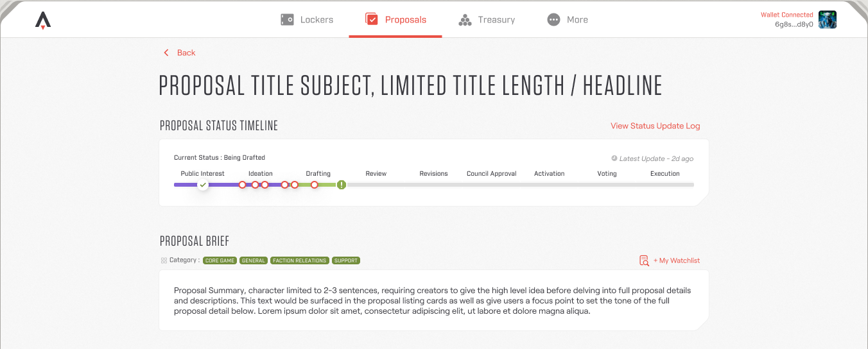Click the wallet avatar image
This screenshot has height=349, width=868.
(828, 20)
